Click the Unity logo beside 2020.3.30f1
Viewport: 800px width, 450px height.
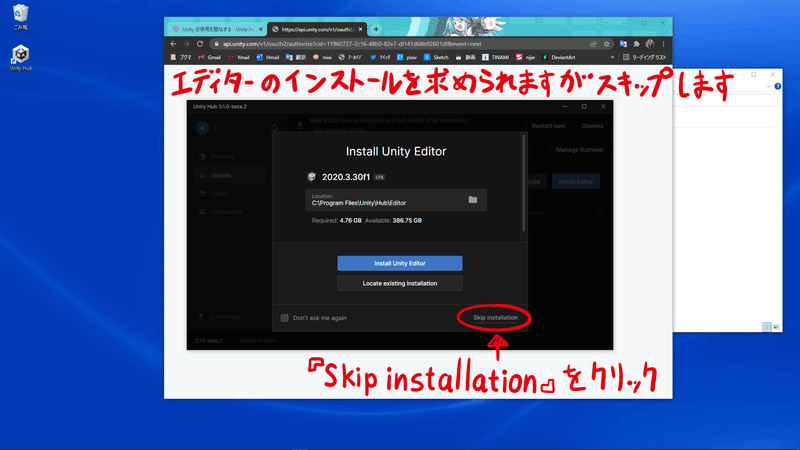(312, 177)
